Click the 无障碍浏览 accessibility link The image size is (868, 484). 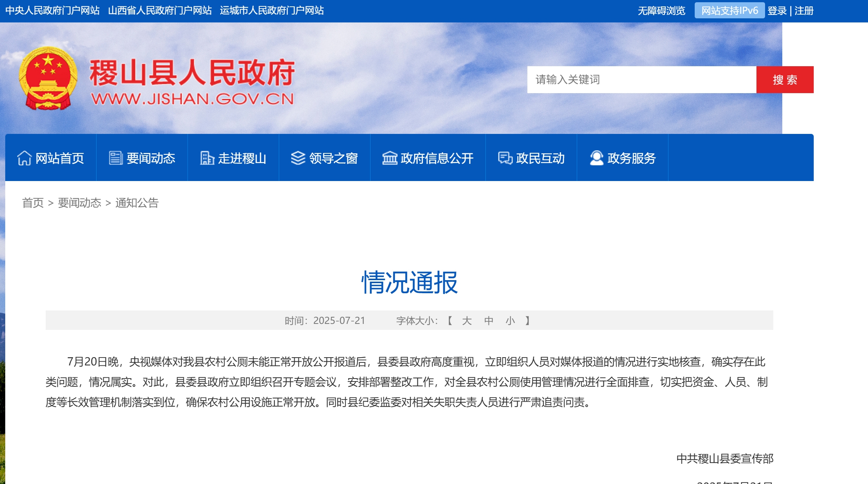point(661,11)
